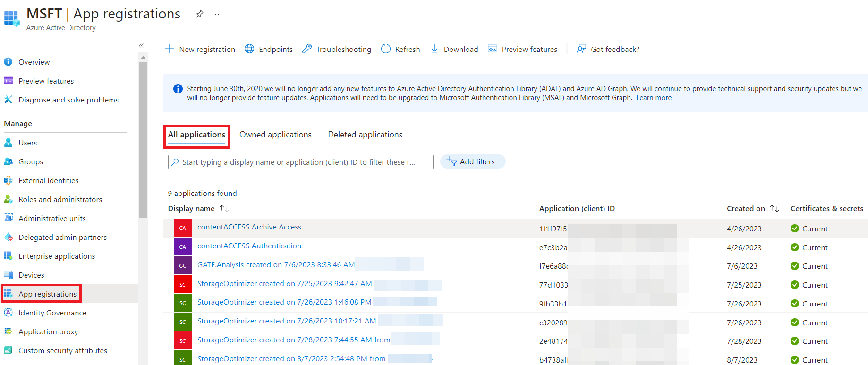The image size is (868, 365).
Task: Switch to Deleted applications tab
Action: click(x=365, y=135)
